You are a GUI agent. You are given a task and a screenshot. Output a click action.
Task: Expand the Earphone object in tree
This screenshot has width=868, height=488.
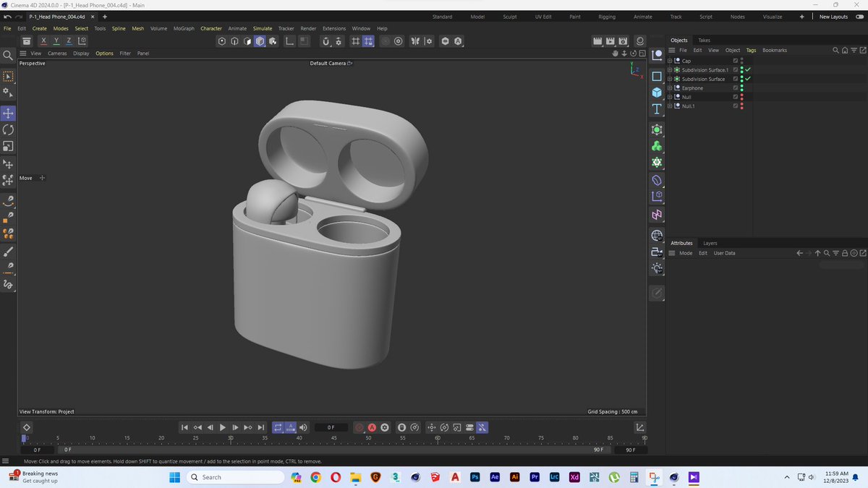pos(670,88)
